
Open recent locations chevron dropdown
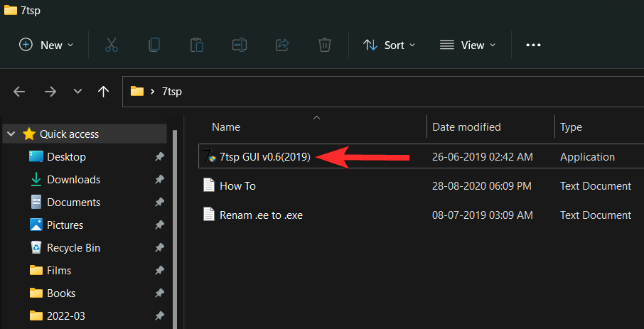[77, 91]
